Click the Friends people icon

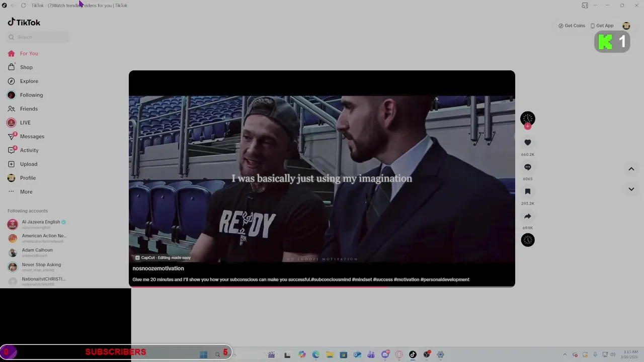[x=11, y=109]
